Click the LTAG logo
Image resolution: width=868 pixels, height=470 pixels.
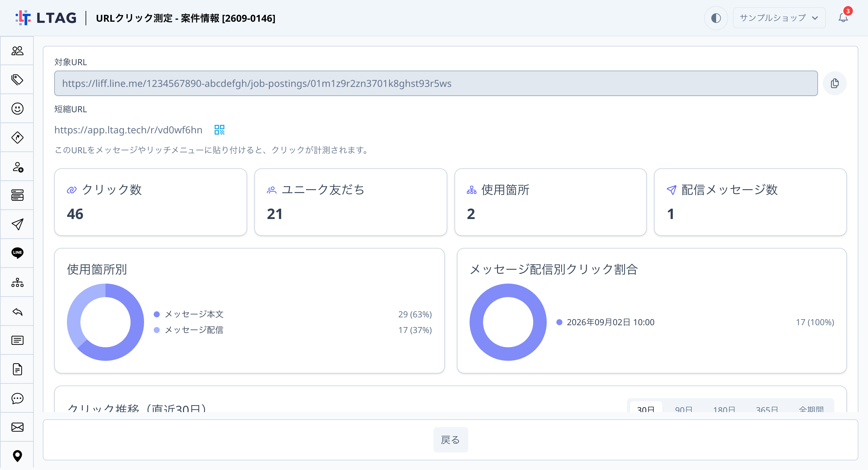tap(46, 17)
